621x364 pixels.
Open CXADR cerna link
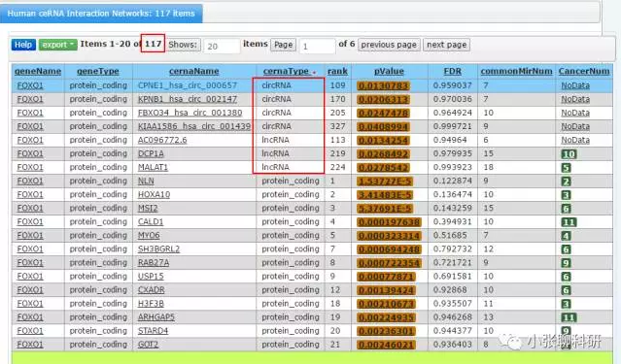pyautogui.click(x=152, y=290)
